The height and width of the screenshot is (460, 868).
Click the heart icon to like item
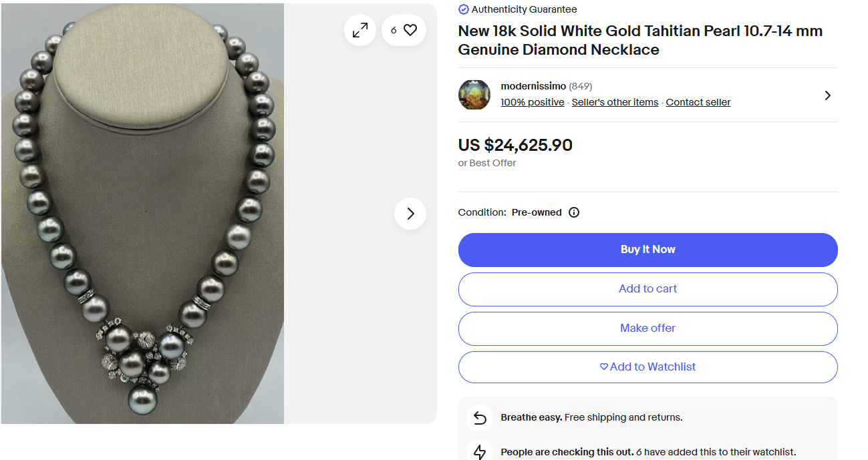(410, 30)
